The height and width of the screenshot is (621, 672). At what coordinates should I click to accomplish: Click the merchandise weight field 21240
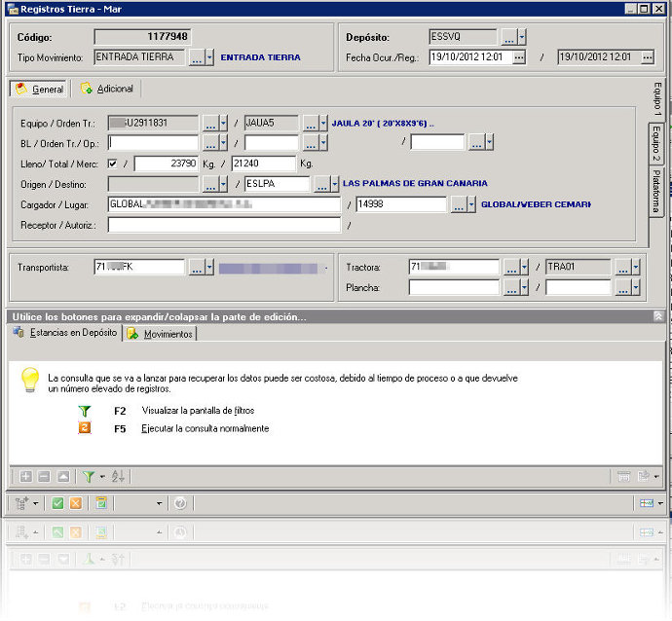pos(264,164)
